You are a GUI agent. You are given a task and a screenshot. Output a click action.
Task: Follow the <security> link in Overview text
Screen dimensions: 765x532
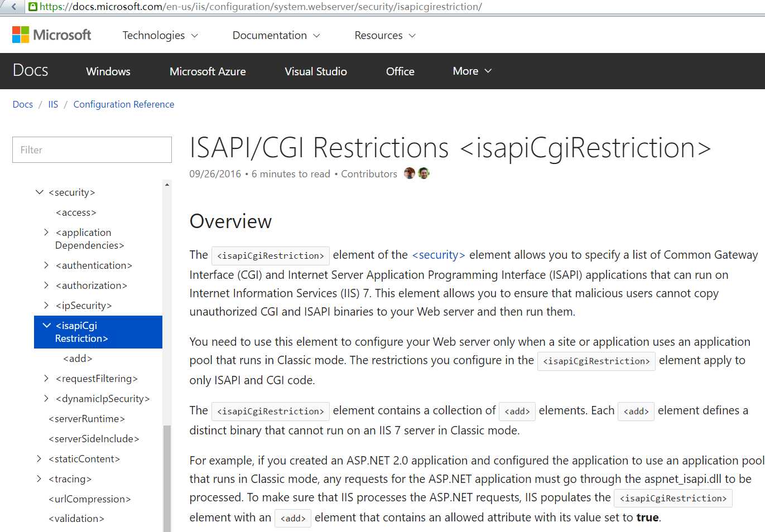click(x=439, y=255)
